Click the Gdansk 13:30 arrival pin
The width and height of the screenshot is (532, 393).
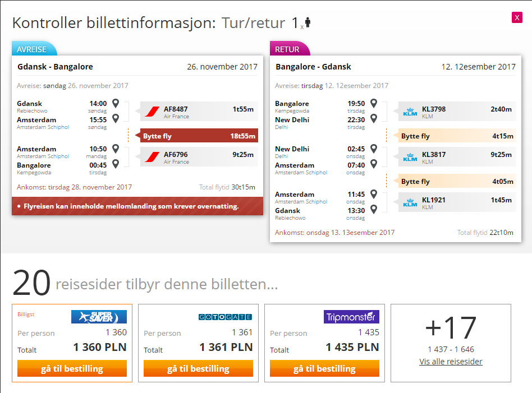374,210
